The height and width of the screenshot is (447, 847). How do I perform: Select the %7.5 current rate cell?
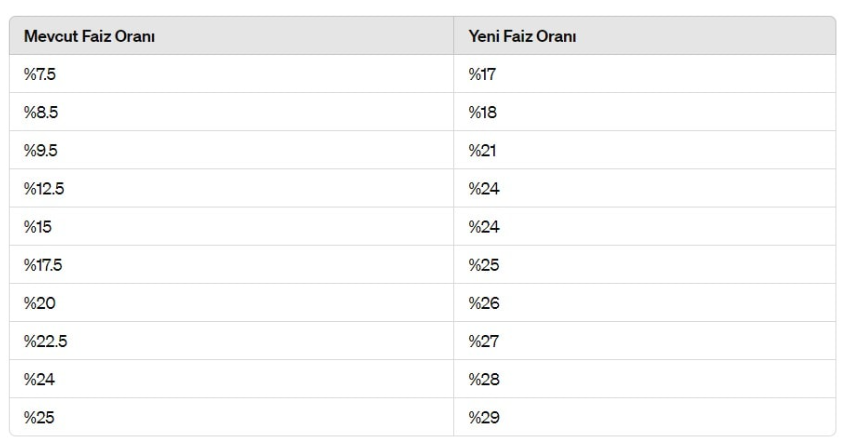41,74
